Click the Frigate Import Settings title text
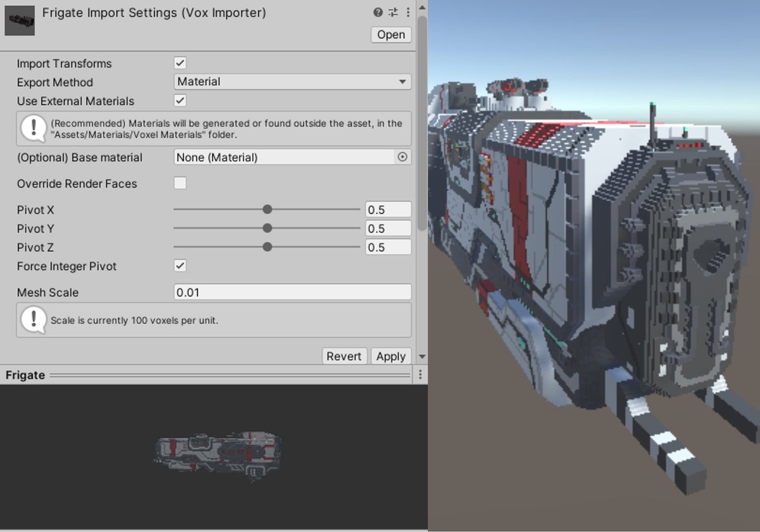760x532 pixels. [154, 13]
